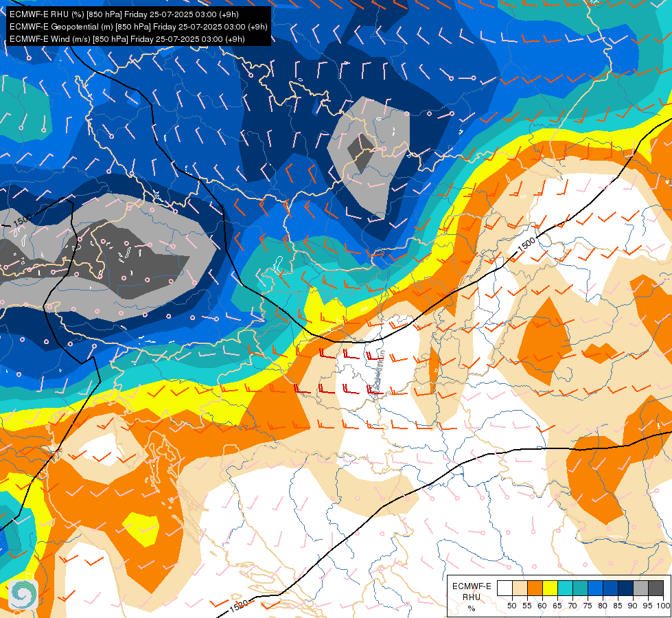Click the legend label 85
Viewport: 672px width, 618px height.
(x=618, y=606)
